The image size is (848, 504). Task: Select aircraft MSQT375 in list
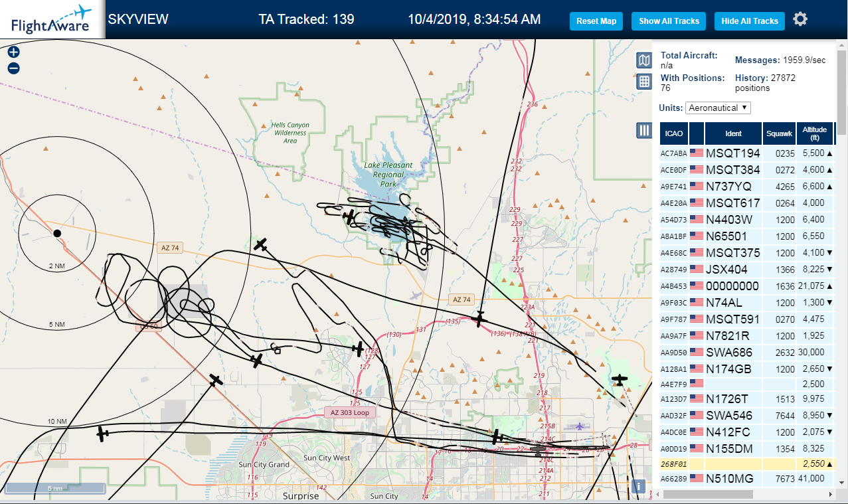tap(746, 253)
